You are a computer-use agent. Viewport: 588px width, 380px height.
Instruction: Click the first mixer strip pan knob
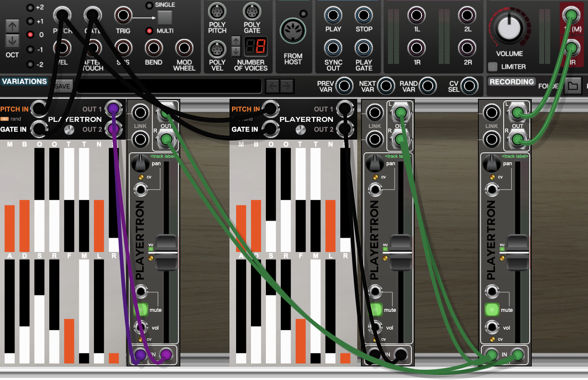coord(140,163)
